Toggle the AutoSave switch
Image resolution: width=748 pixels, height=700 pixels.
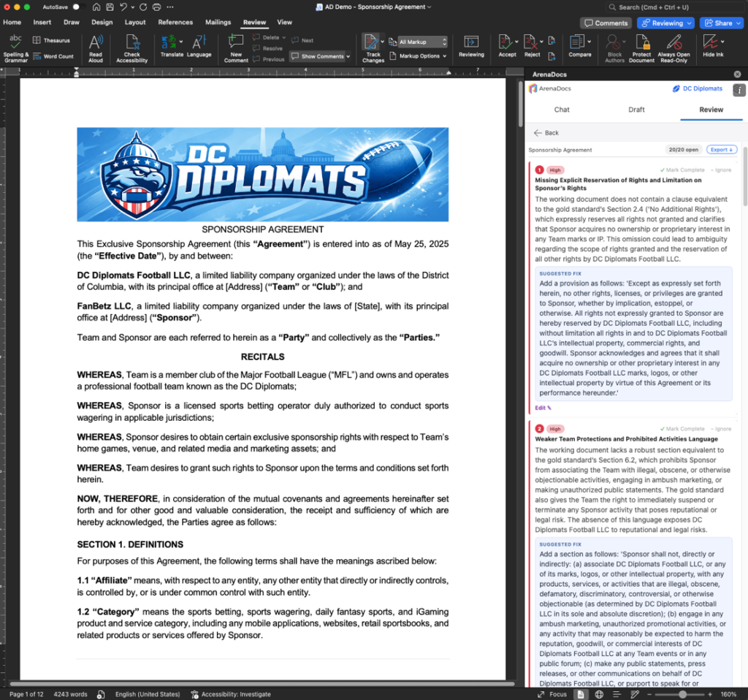[x=77, y=7]
